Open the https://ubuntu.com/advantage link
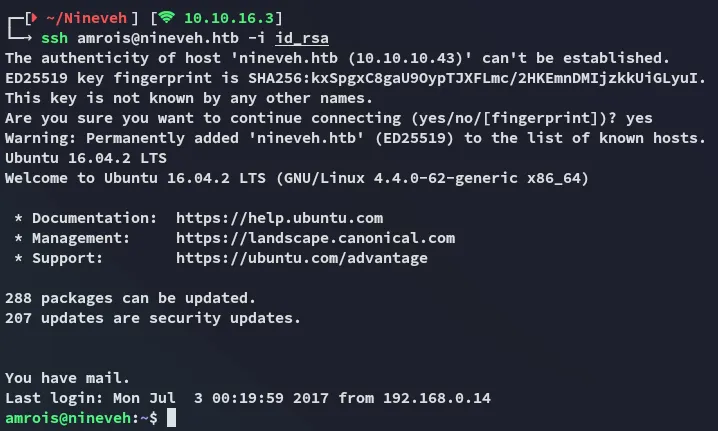Viewport: 718px width, 431px height. click(x=301, y=258)
